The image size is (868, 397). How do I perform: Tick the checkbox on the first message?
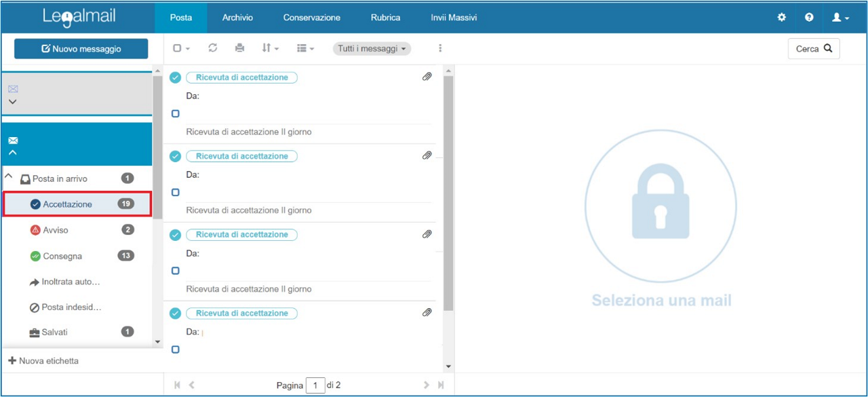coord(176,114)
